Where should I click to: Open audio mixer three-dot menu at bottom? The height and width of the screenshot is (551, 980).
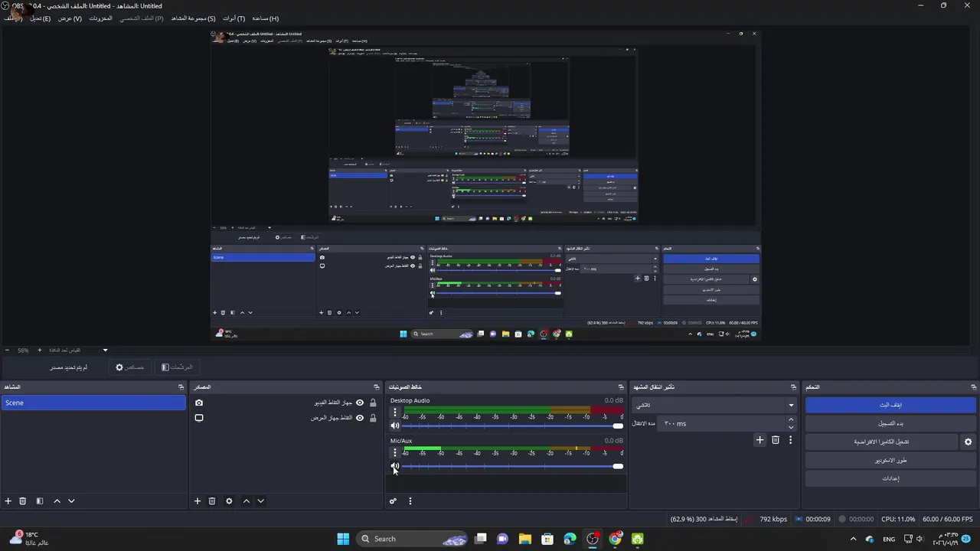[x=410, y=501]
